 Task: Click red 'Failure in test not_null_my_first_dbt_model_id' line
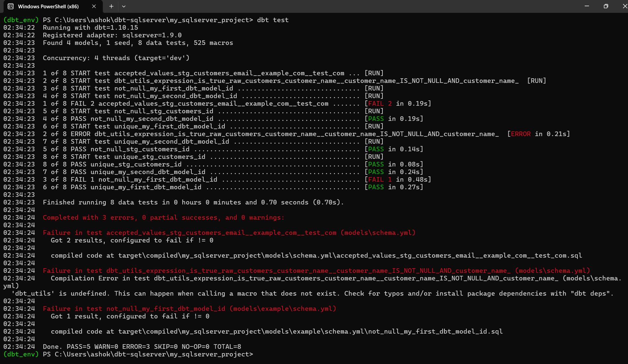point(189,309)
